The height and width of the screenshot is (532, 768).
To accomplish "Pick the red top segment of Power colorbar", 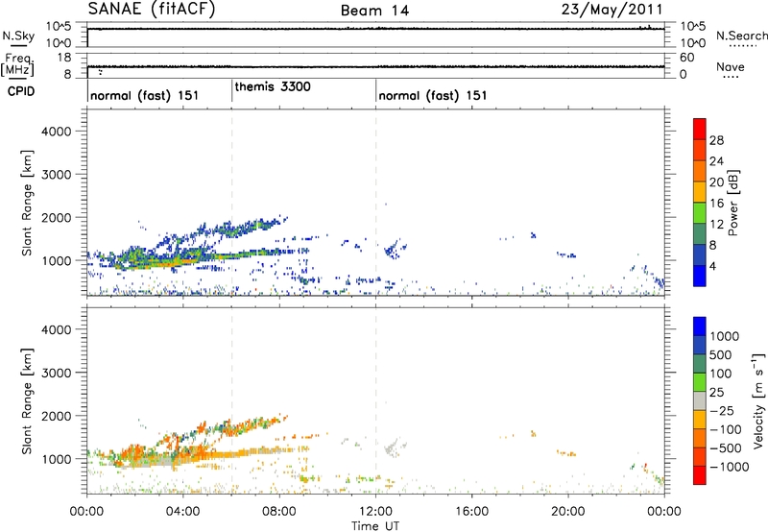I will tap(700, 129).
